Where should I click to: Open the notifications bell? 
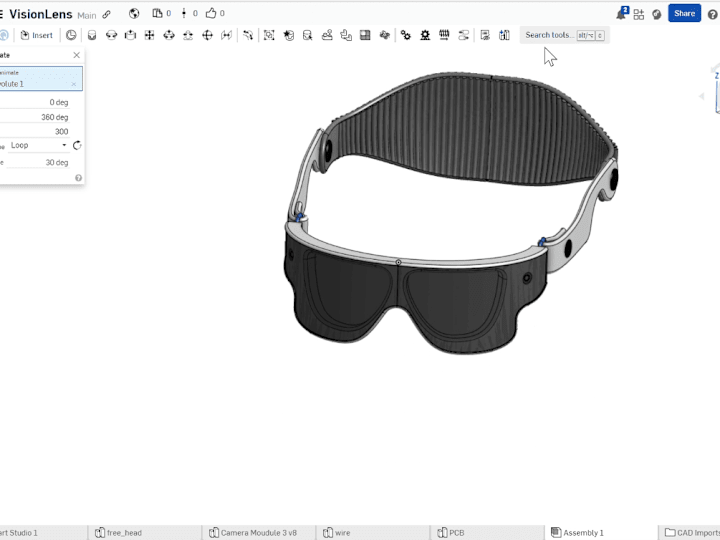[621, 14]
